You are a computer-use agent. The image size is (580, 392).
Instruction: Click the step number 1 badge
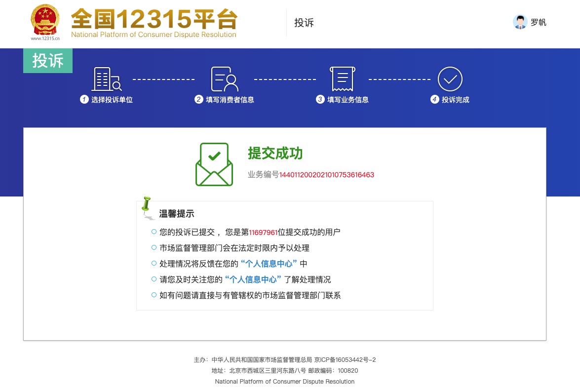[84, 99]
